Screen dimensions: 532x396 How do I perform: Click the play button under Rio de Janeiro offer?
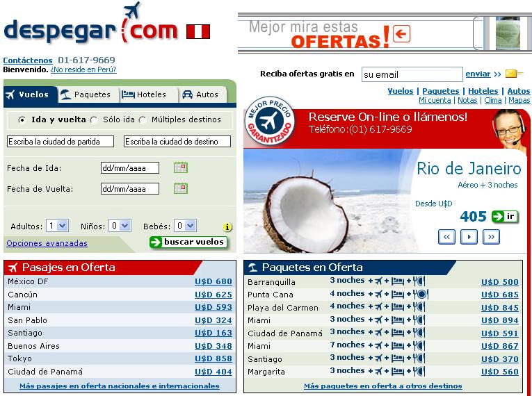pyautogui.click(x=469, y=237)
